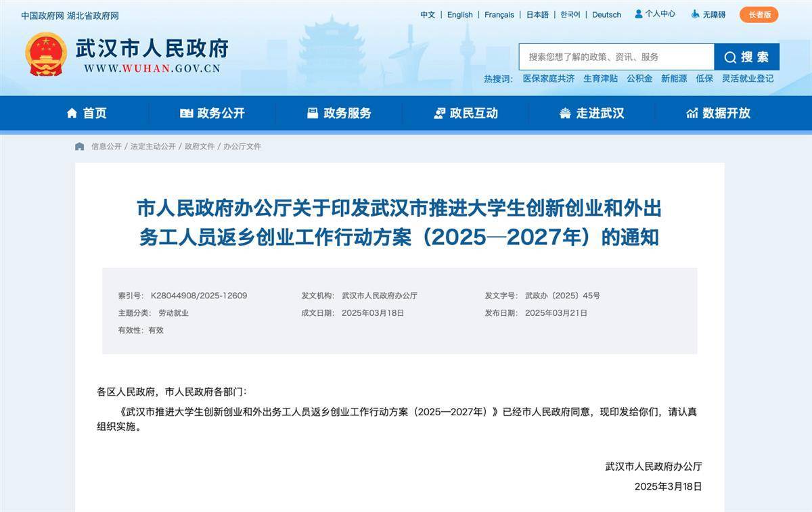Screen dimensions: 812x512
Task: Click hot search term 公积金
Action: [x=639, y=78]
